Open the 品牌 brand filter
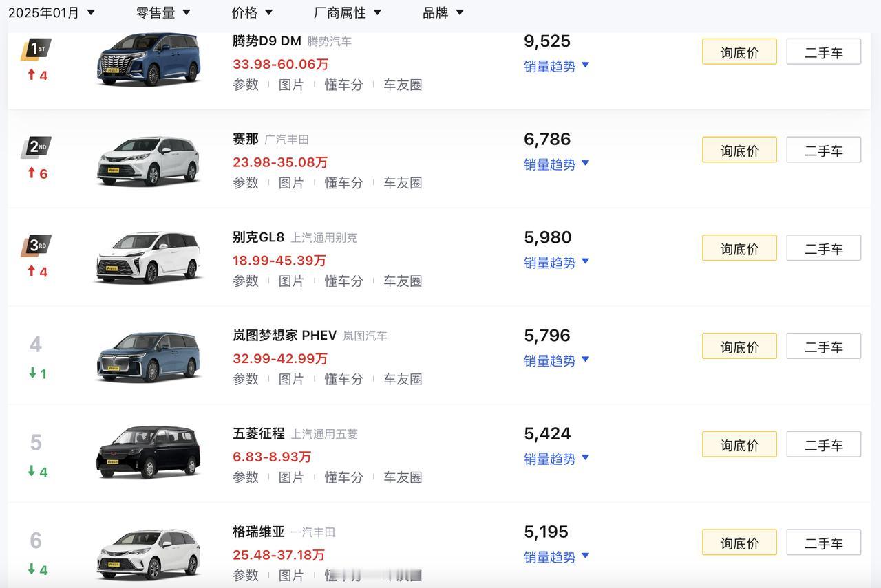Viewport: 881px width, 588px height. (443, 12)
